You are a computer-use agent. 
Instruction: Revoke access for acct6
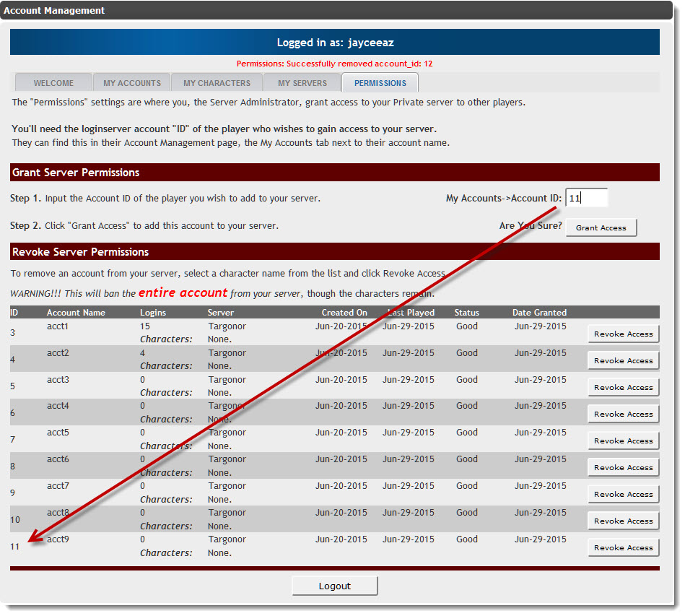click(623, 468)
